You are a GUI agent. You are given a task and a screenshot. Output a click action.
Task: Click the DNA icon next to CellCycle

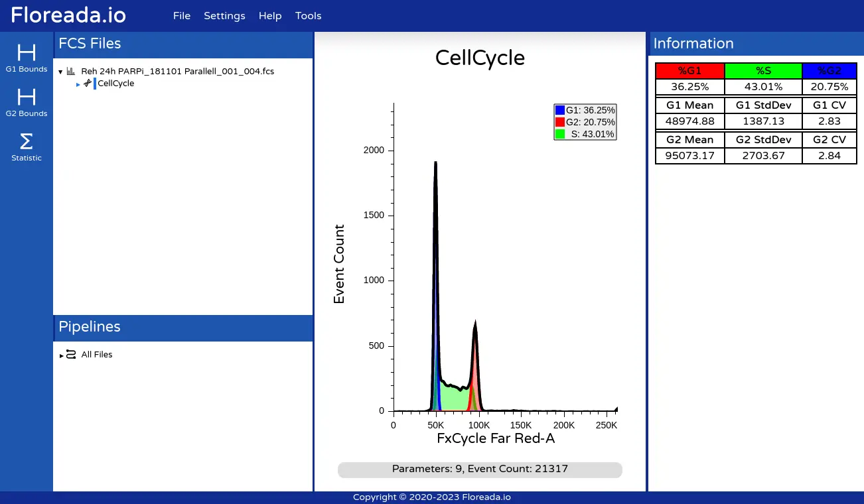[x=88, y=84]
